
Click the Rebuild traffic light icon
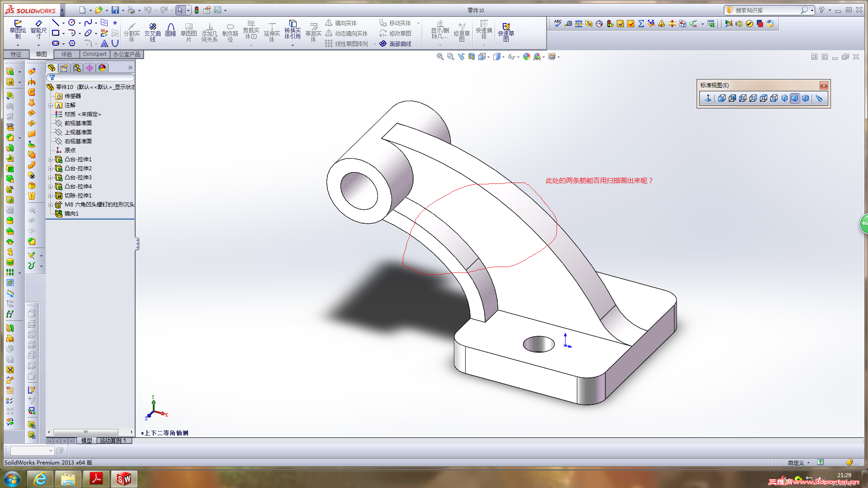[x=197, y=10]
